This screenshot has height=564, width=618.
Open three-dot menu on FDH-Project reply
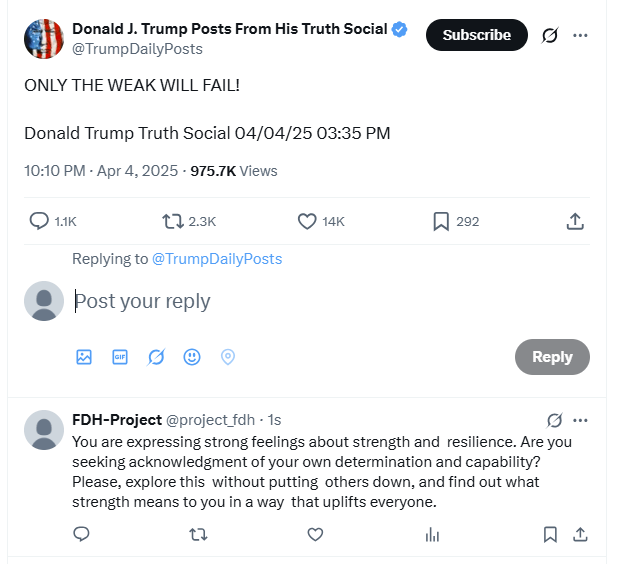(580, 420)
